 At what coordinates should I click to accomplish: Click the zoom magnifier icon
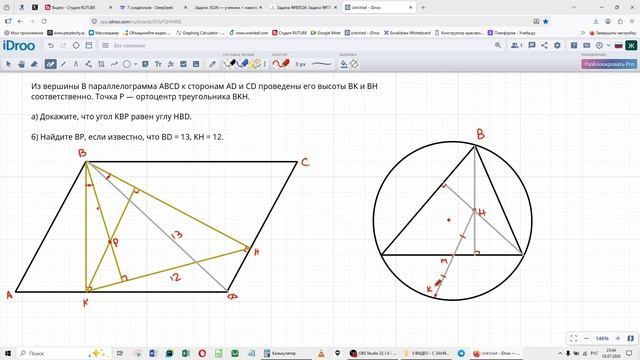pyautogui.click(x=498, y=46)
